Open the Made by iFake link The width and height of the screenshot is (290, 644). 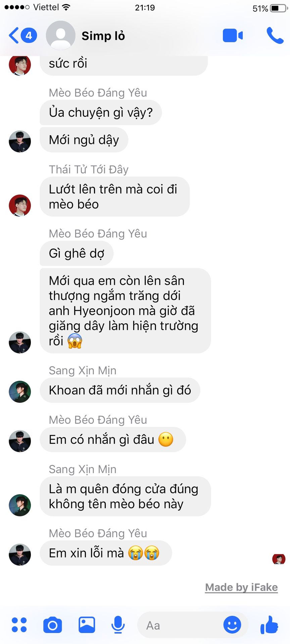(x=241, y=587)
